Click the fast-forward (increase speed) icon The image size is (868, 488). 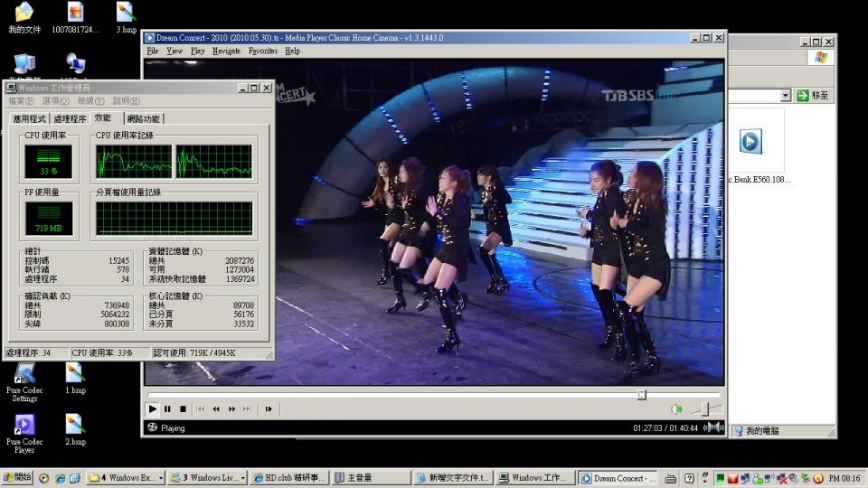point(231,409)
